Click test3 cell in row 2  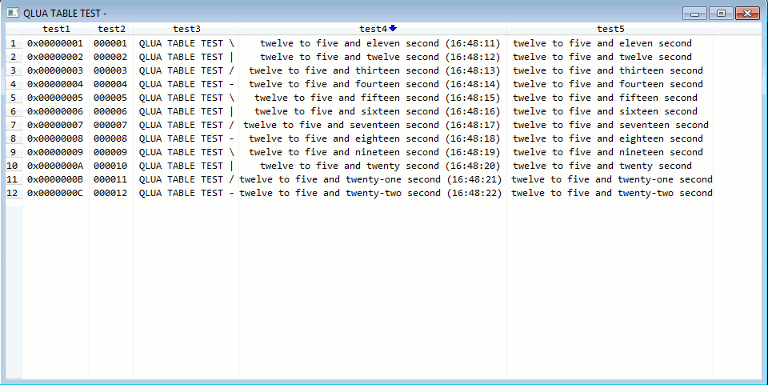pyautogui.click(x=186, y=57)
